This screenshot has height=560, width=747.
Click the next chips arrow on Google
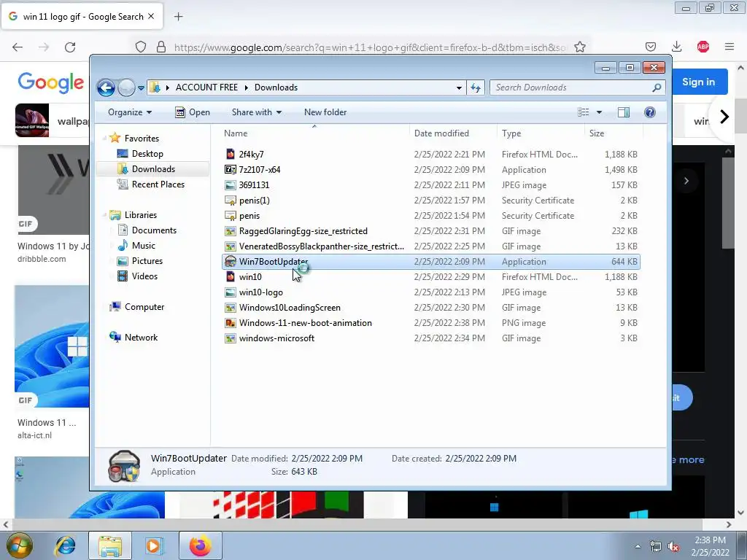724,117
